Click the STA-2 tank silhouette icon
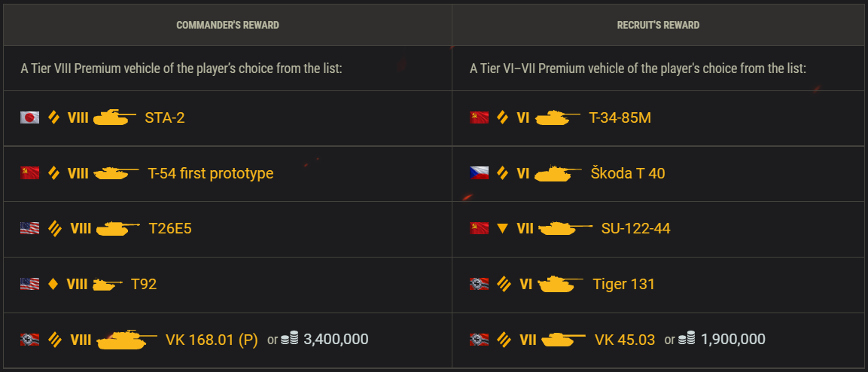The width and height of the screenshot is (868, 372). (114, 117)
